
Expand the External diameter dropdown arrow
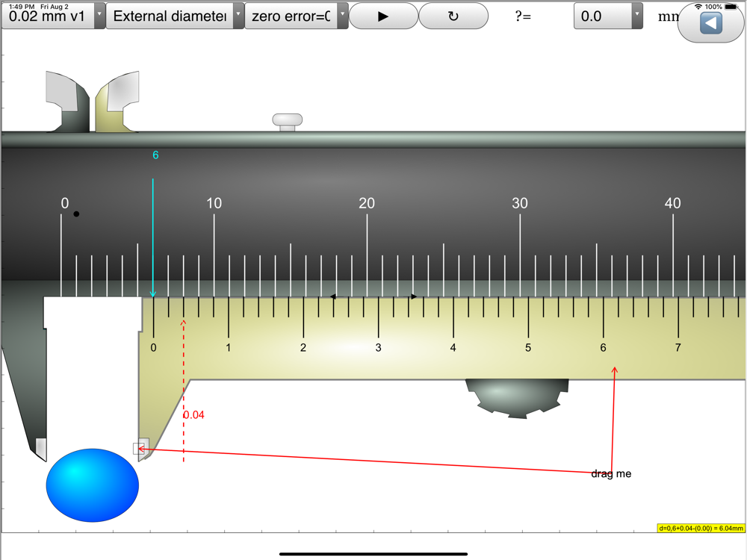point(238,16)
